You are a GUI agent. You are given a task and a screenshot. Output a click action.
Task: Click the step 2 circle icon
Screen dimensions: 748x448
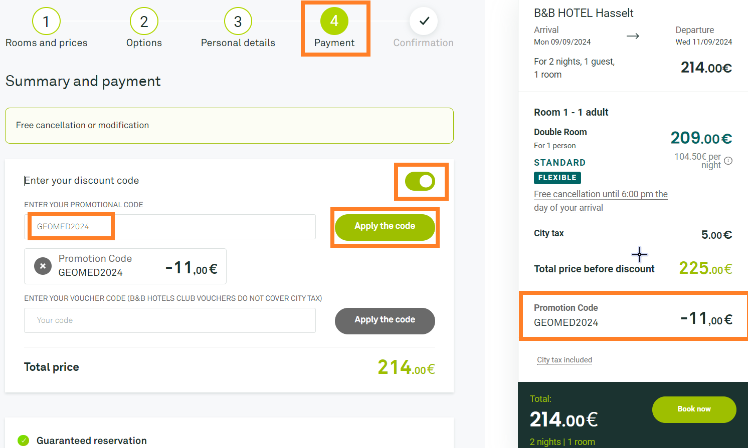pyautogui.click(x=144, y=22)
